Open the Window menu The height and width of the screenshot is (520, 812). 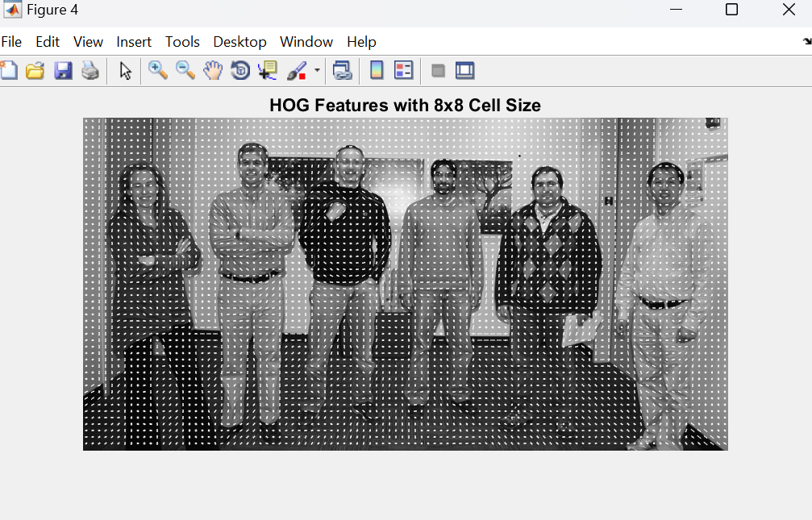pos(306,42)
